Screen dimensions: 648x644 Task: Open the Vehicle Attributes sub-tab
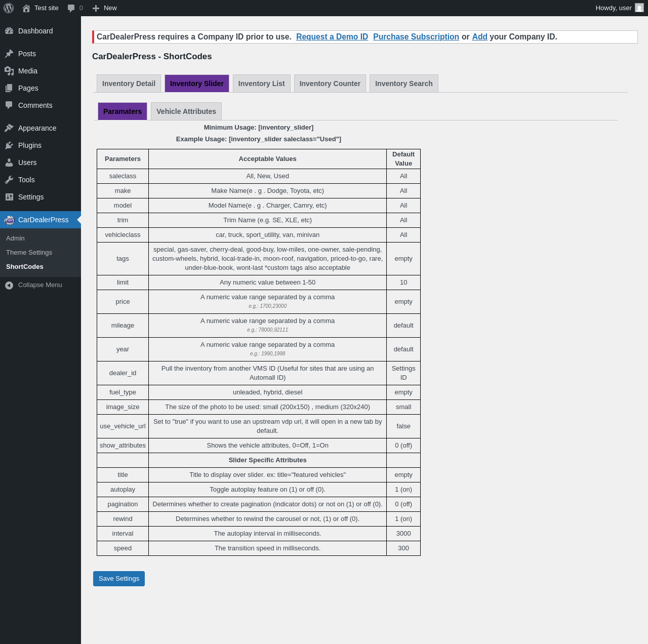[x=186, y=111]
